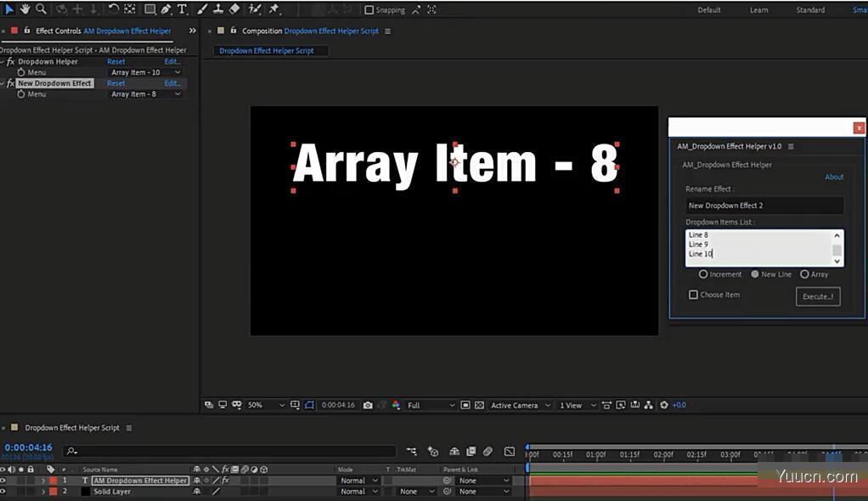Check the Choose Item checkbox
Image resolution: width=868 pixels, height=501 pixels.
pyautogui.click(x=693, y=295)
